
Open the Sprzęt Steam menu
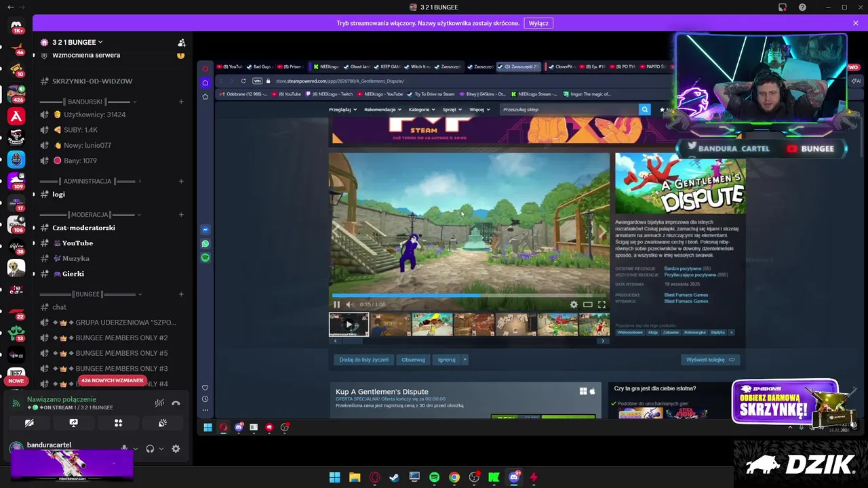tap(452, 109)
